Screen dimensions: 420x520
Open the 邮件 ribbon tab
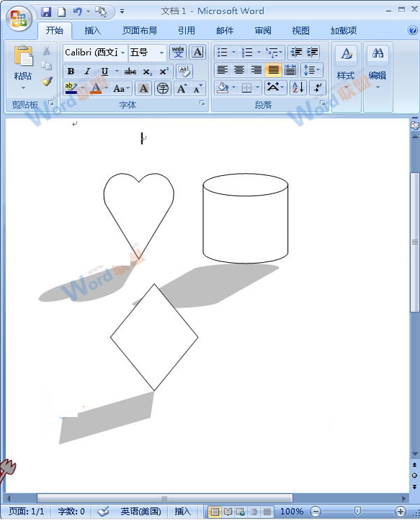click(225, 31)
